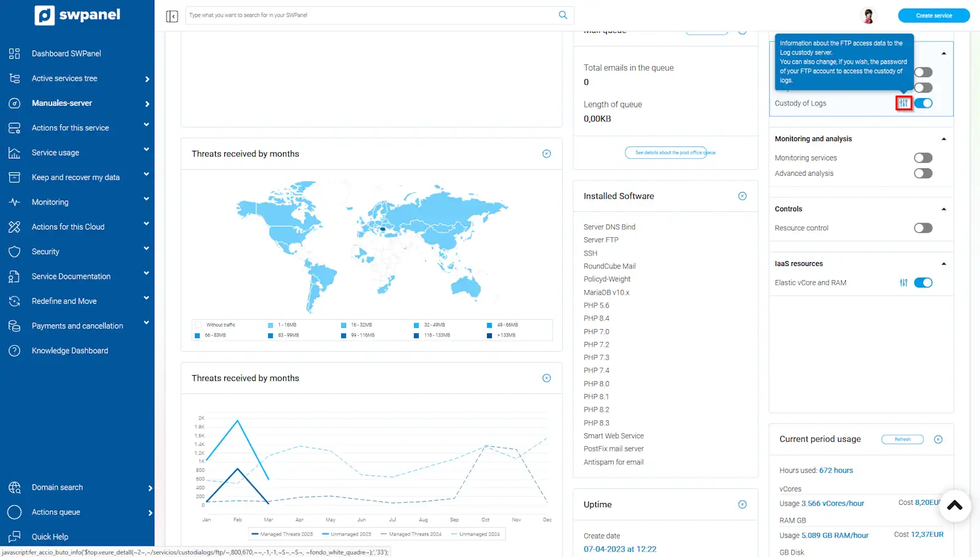Click the scroll-to-top arrow button
This screenshot has width=980, height=557.
954,506
